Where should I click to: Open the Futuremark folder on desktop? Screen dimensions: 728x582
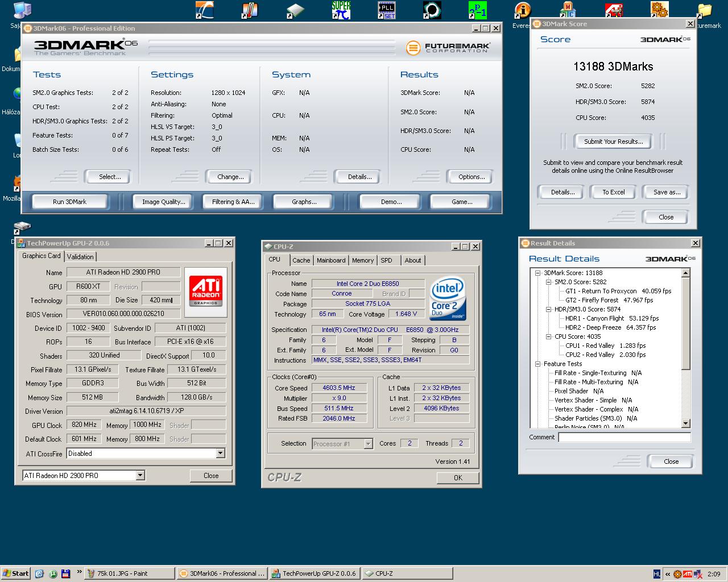705,10
